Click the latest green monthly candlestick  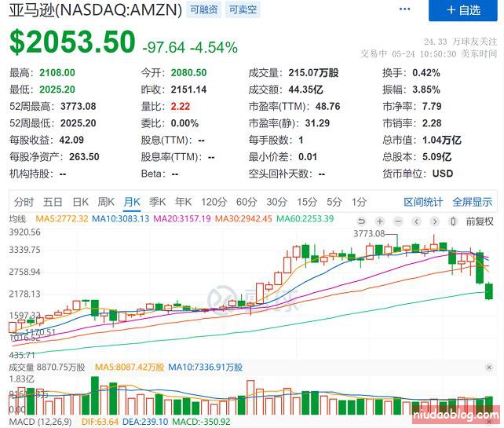pos(489,291)
